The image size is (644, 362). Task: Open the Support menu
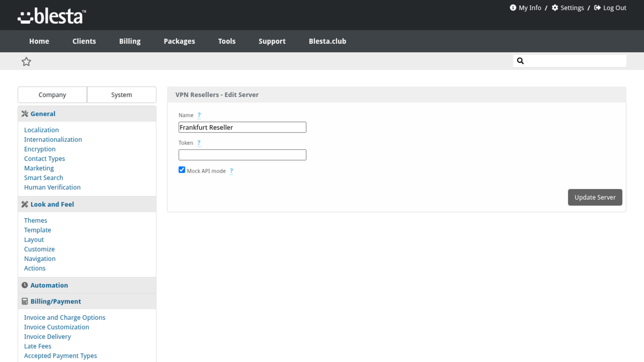(x=272, y=41)
